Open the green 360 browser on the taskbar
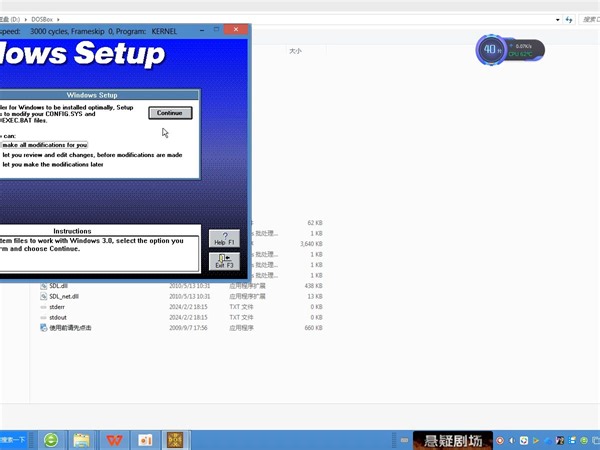The image size is (600, 450). click(51, 440)
